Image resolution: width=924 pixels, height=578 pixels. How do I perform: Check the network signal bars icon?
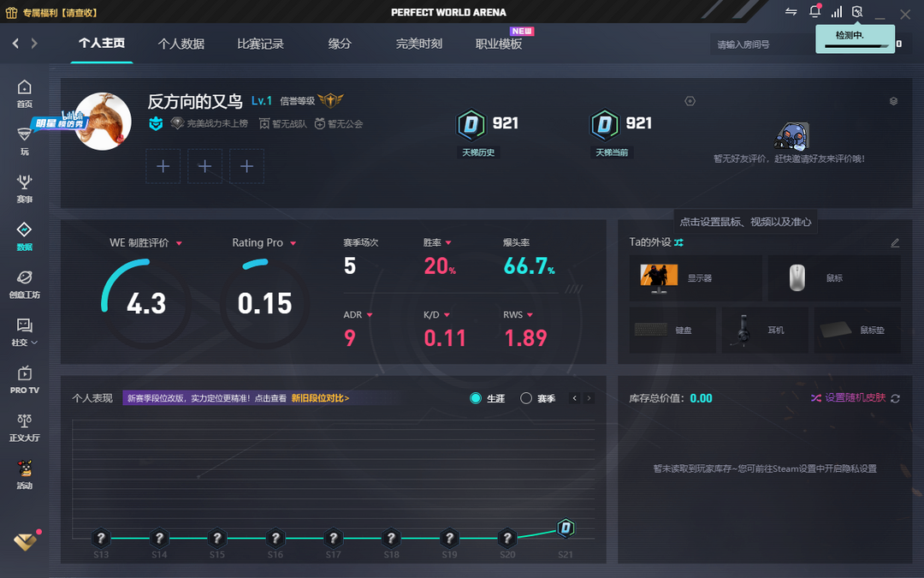(x=836, y=12)
